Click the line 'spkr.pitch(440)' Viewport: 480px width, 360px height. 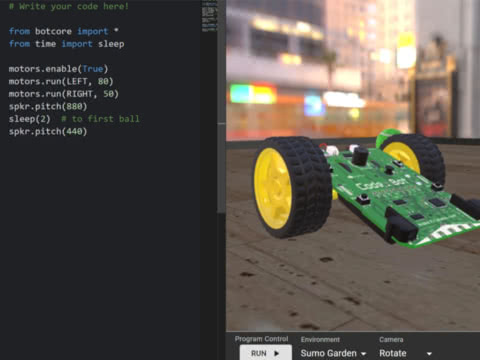click(x=48, y=132)
